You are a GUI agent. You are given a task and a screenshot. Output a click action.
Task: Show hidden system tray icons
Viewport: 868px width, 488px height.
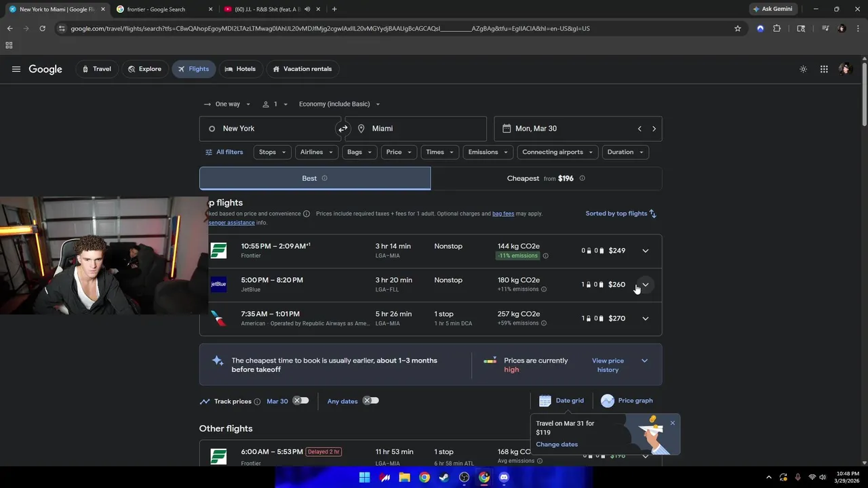768,477
